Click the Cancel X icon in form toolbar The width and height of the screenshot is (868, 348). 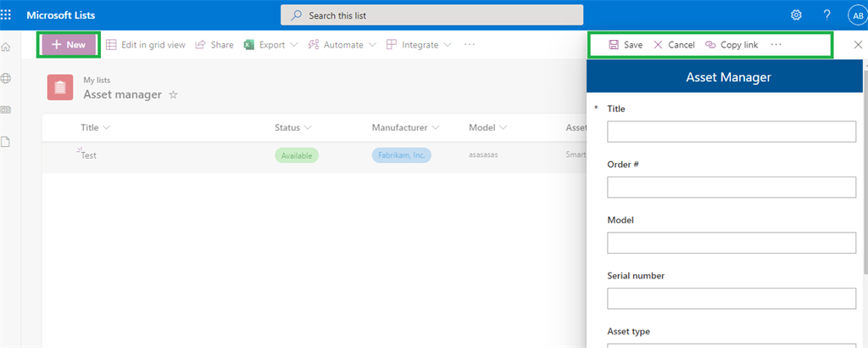[658, 45]
